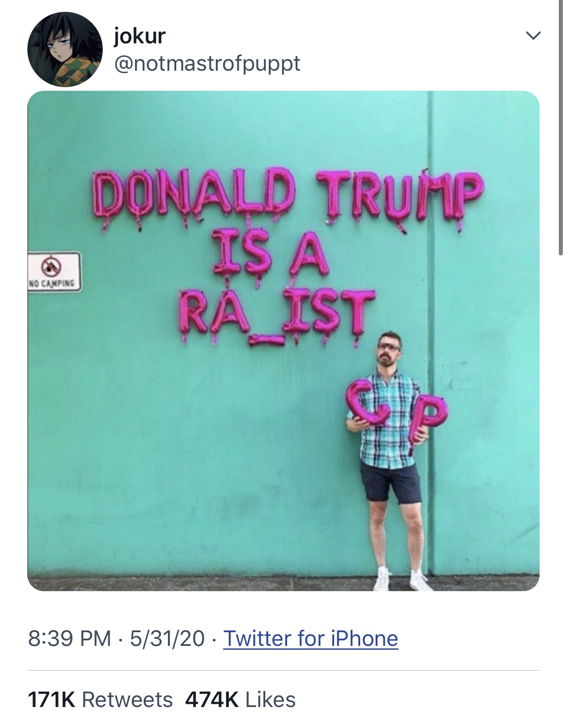
Task: Click the man's white sneakers in the photo
Action: 402,579
